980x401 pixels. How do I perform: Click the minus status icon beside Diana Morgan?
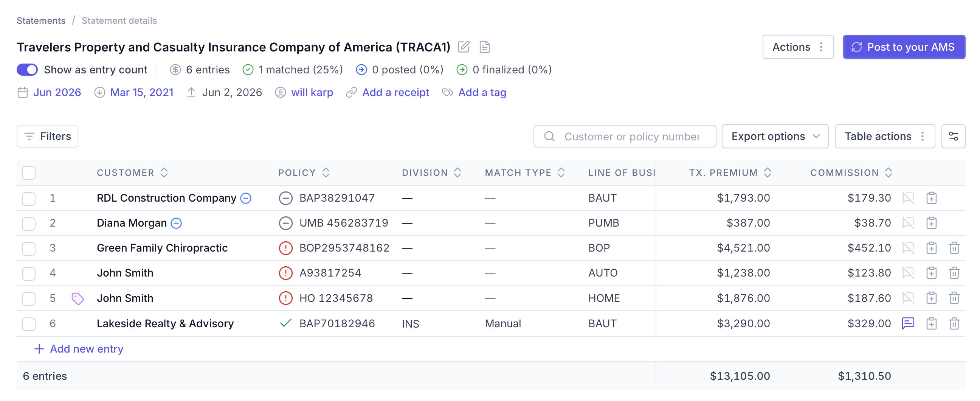(x=176, y=223)
